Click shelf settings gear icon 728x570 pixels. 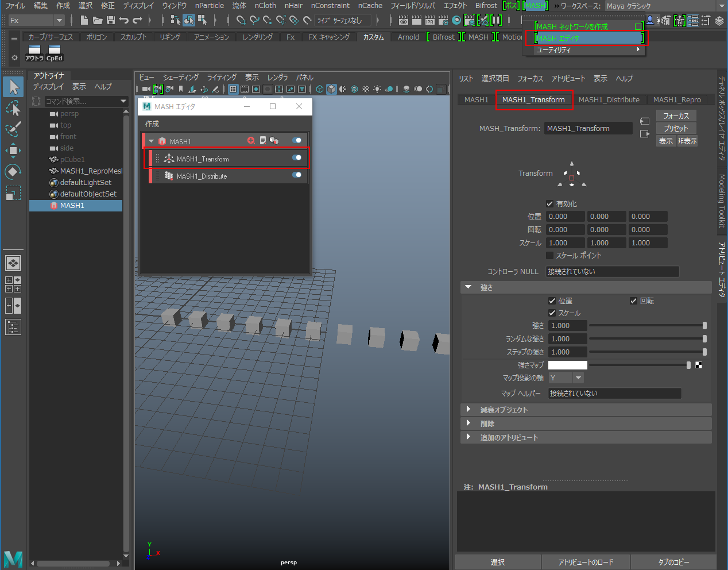[14, 58]
